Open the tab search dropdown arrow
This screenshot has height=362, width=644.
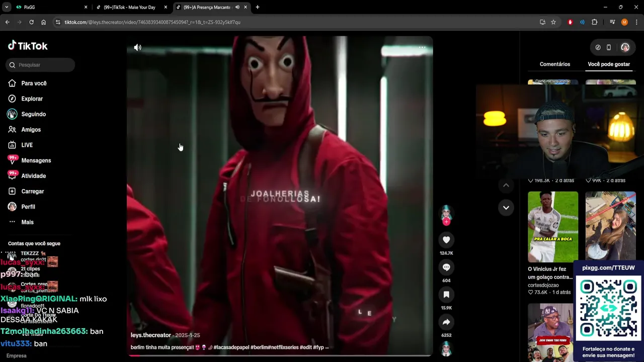[x=7, y=7]
